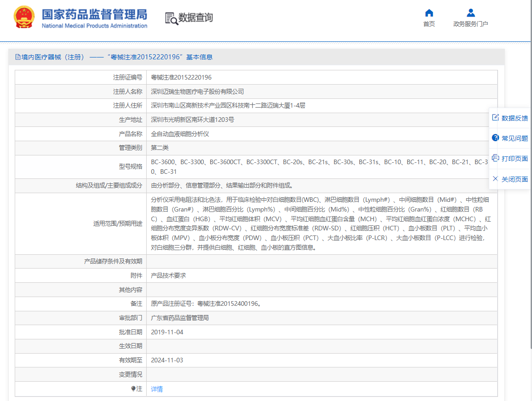The image size is (532, 401).
Task: Open the 政务服务门户 text label
Action: click(470, 24)
